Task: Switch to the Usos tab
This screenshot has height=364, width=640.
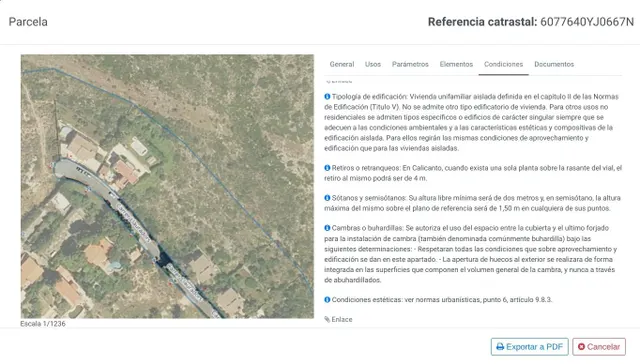Action: click(x=373, y=64)
